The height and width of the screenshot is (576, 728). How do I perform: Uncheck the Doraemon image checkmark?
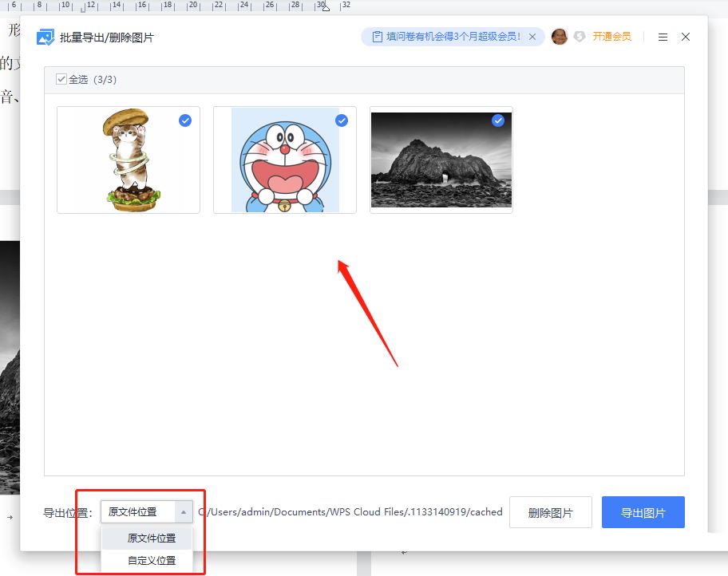click(342, 120)
